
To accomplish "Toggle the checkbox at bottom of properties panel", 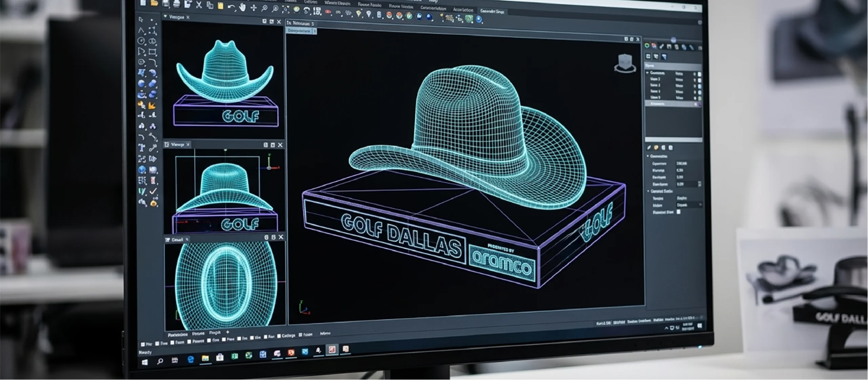I will coord(678,212).
